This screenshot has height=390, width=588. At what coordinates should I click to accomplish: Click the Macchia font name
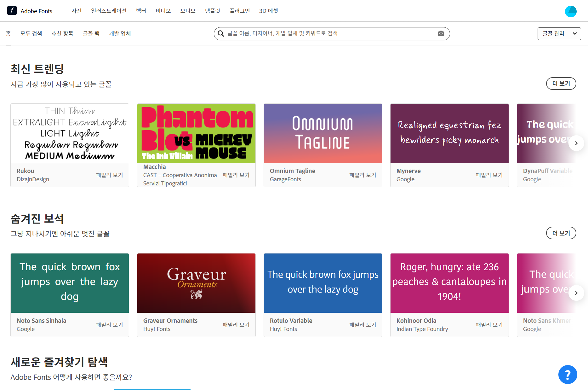(154, 167)
